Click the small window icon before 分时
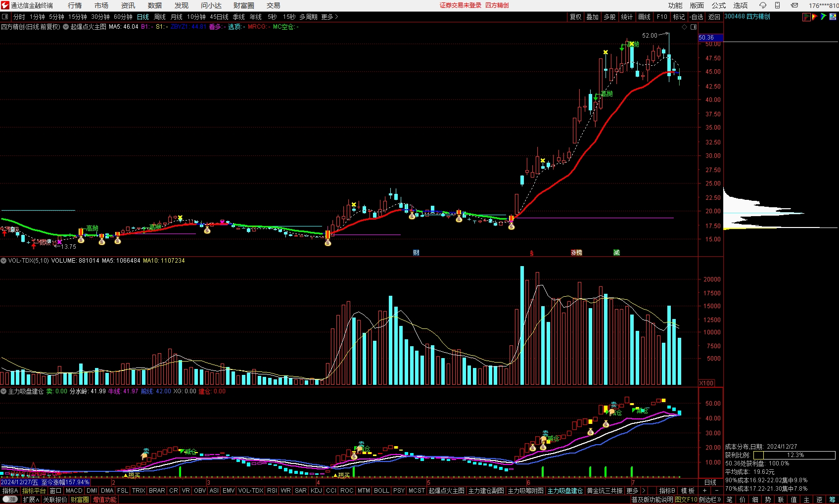The width and height of the screenshot is (839, 504). click(x=5, y=17)
